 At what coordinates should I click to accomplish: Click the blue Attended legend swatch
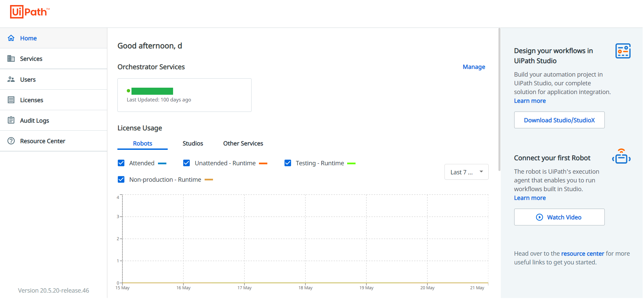pos(162,163)
